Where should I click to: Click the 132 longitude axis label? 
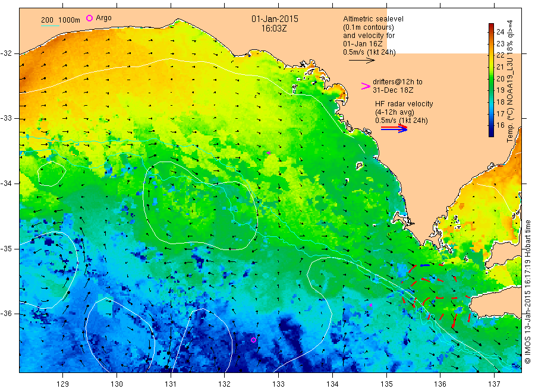pos(225,384)
